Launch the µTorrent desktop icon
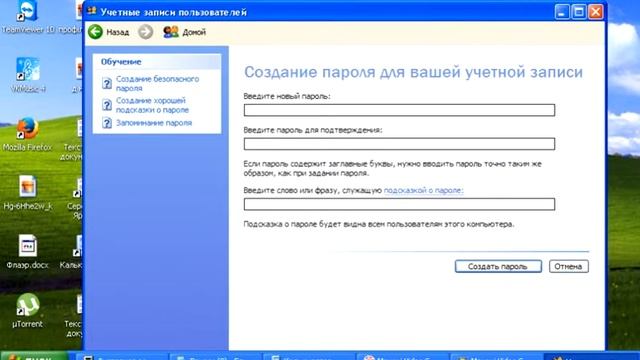 pos(28,305)
